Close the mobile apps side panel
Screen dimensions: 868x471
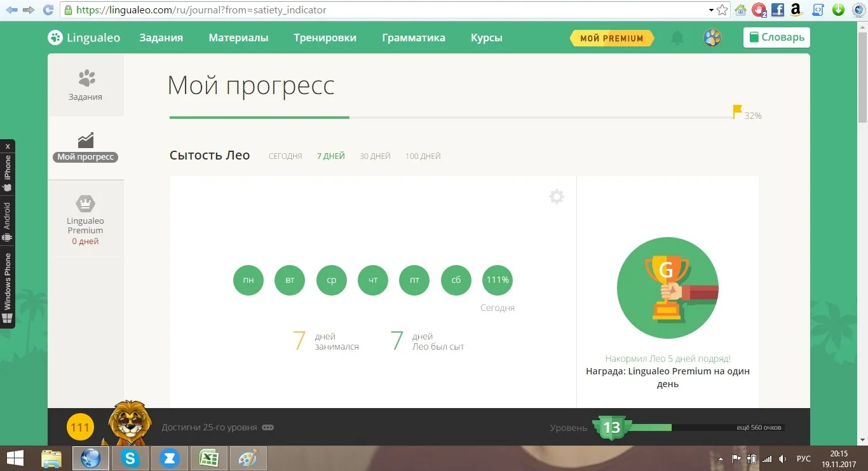tap(8, 146)
